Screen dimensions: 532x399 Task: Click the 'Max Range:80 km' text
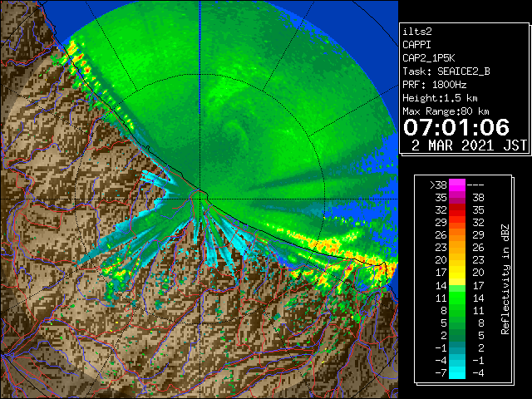(446, 111)
